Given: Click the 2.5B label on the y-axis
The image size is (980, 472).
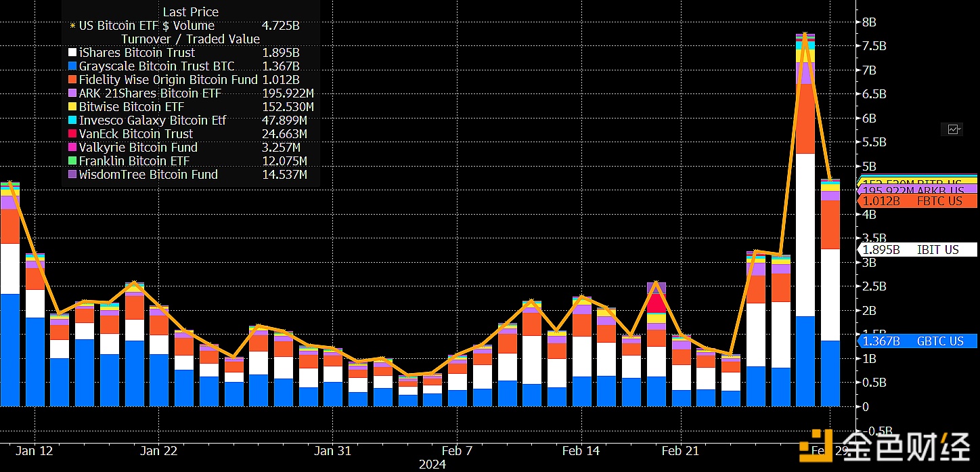Looking at the screenshot, I should point(873,286).
